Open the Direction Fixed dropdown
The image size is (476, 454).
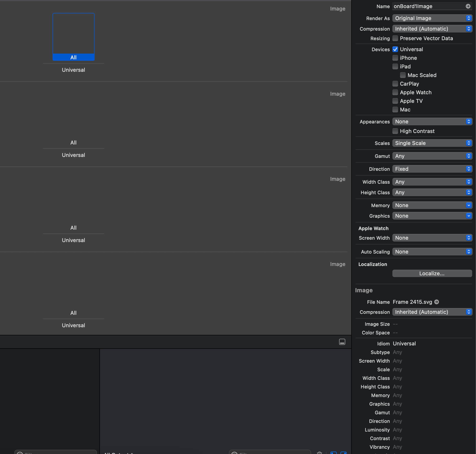click(x=432, y=169)
